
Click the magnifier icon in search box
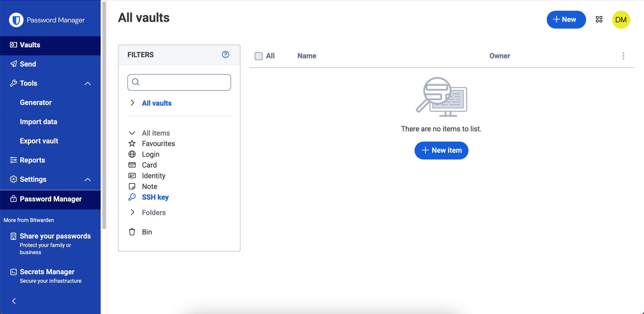click(x=136, y=82)
